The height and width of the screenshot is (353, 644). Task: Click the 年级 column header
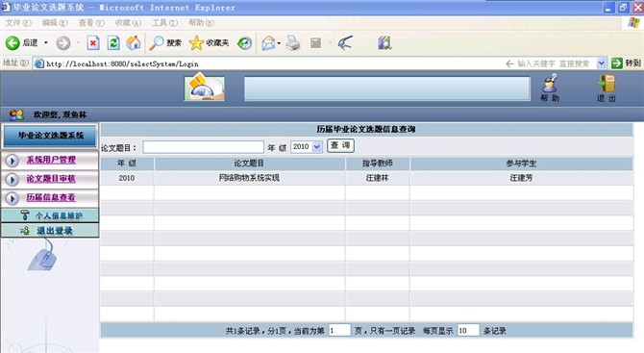[x=127, y=164]
